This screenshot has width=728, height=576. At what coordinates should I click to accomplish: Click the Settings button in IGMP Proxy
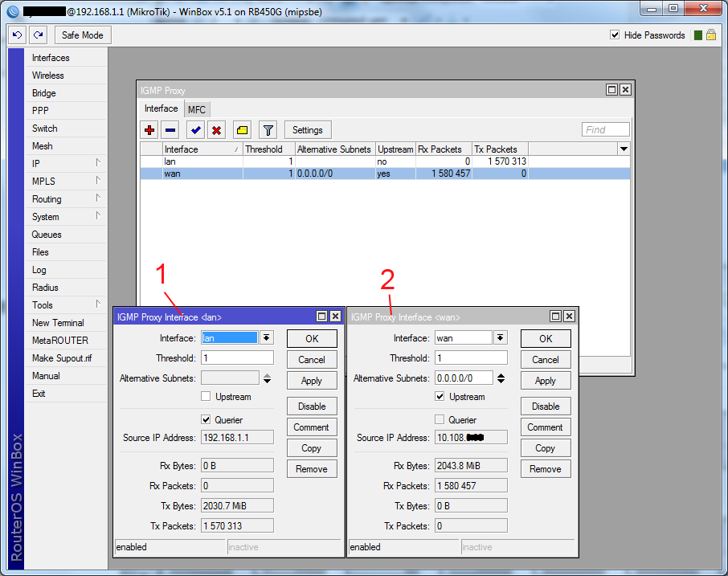307,130
